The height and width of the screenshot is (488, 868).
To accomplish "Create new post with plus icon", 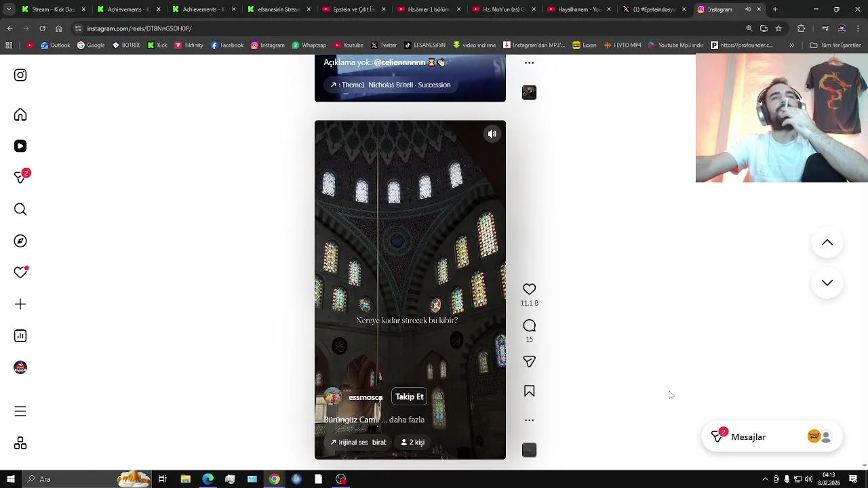I will coord(20,304).
